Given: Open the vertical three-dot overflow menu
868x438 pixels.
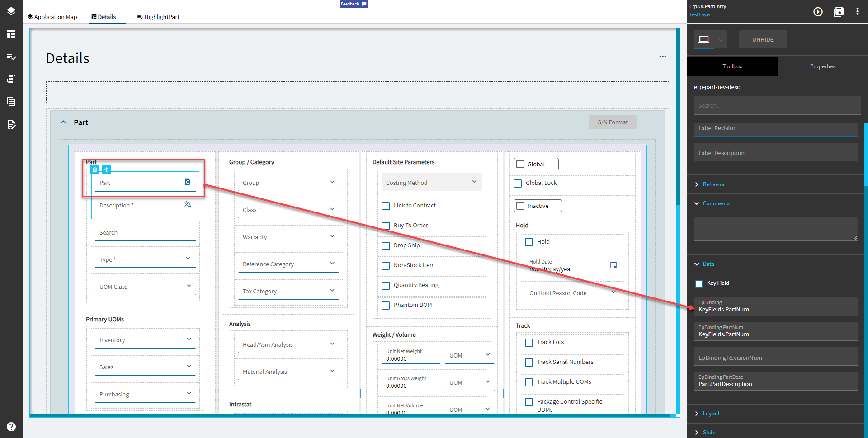Looking at the screenshot, I should tap(857, 12).
